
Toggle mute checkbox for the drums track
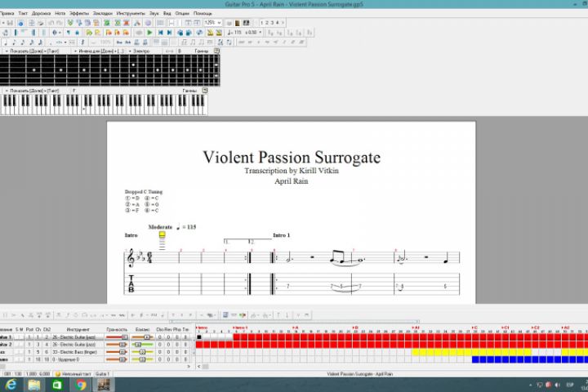coord(21,359)
